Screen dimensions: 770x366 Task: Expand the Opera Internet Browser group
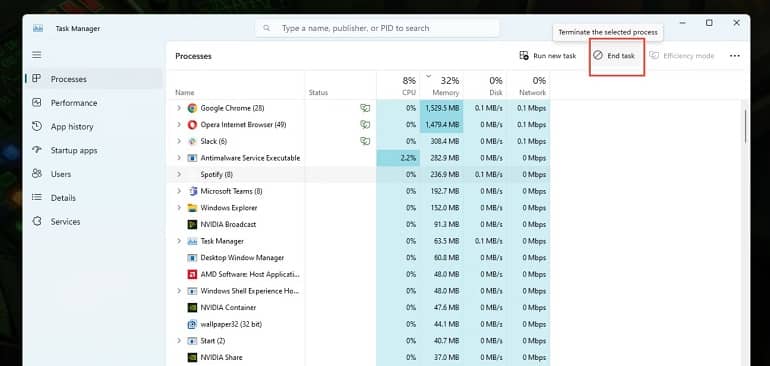[x=179, y=125]
